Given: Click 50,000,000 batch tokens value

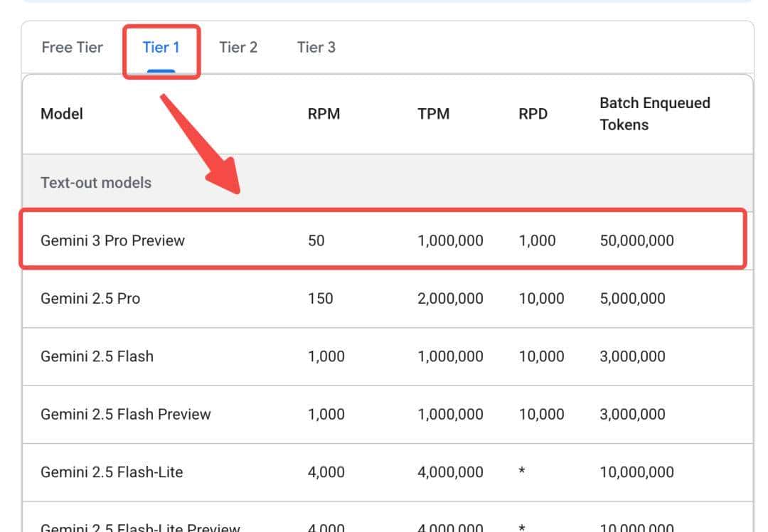Looking at the screenshot, I should click(x=636, y=240).
